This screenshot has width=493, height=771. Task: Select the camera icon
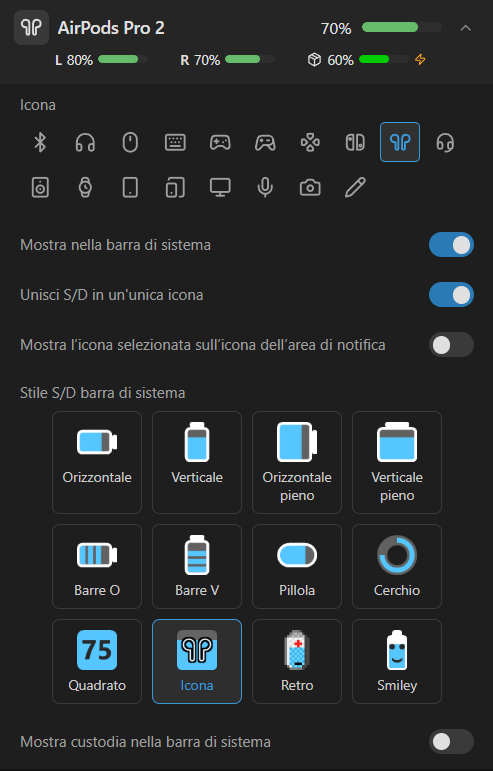pyautogui.click(x=310, y=187)
